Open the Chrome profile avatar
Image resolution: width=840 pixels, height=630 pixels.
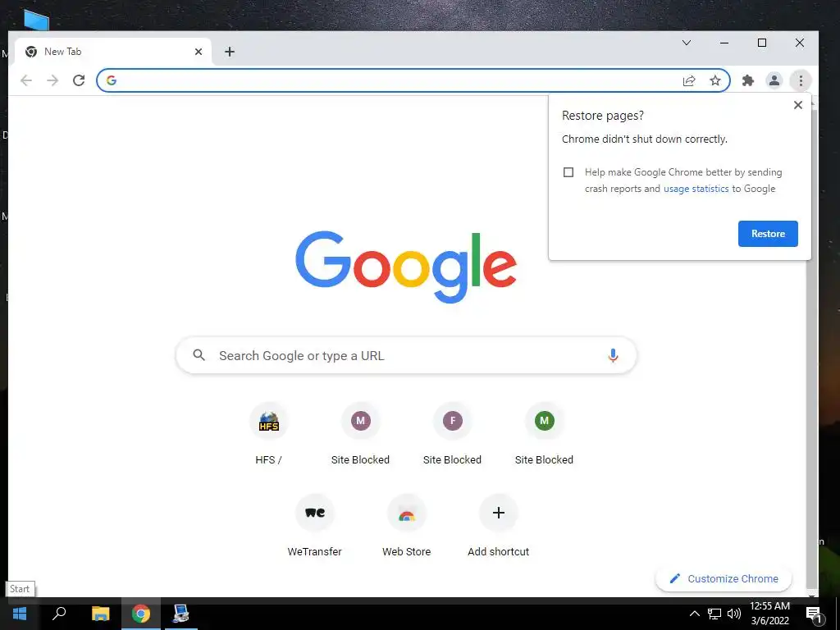774,80
